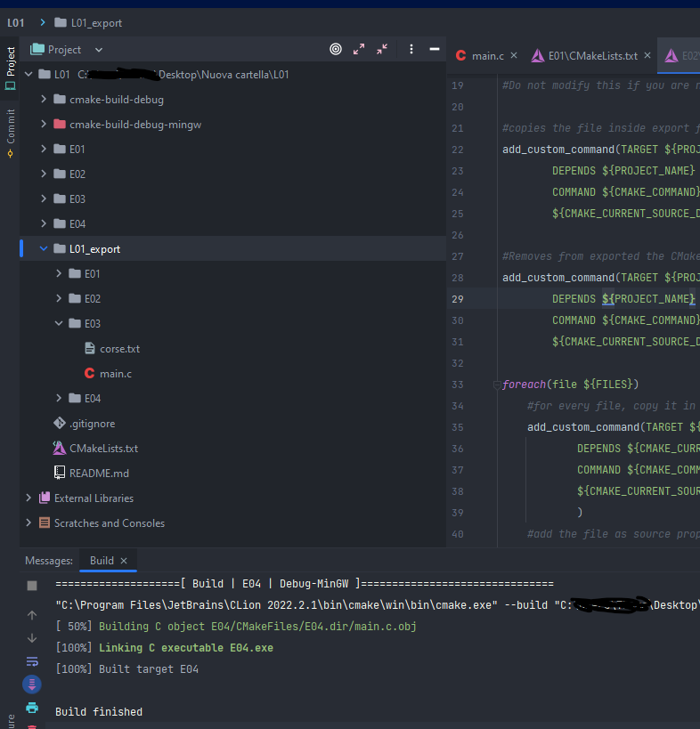Switch to the main.c editor tab
Image resolution: width=700 pixels, height=729 pixels.
click(487, 56)
